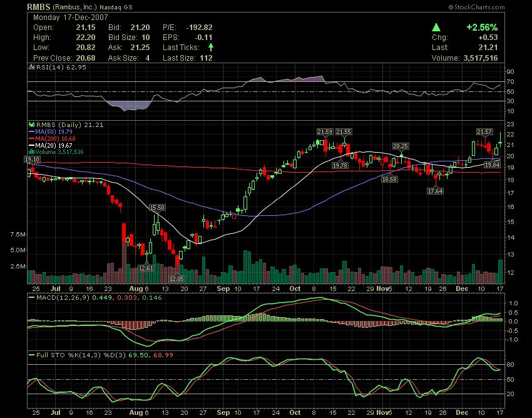Click the Last price value 21.21 in header

coord(488,48)
